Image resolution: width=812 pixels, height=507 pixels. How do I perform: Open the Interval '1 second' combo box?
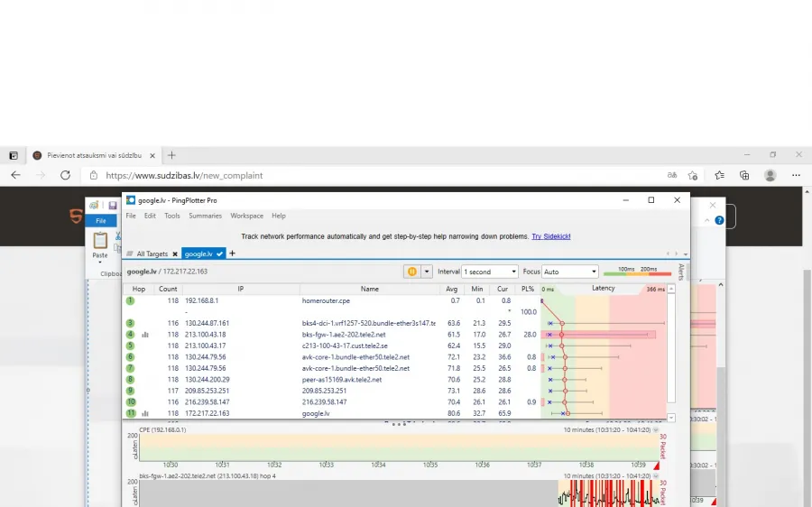click(490, 272)
